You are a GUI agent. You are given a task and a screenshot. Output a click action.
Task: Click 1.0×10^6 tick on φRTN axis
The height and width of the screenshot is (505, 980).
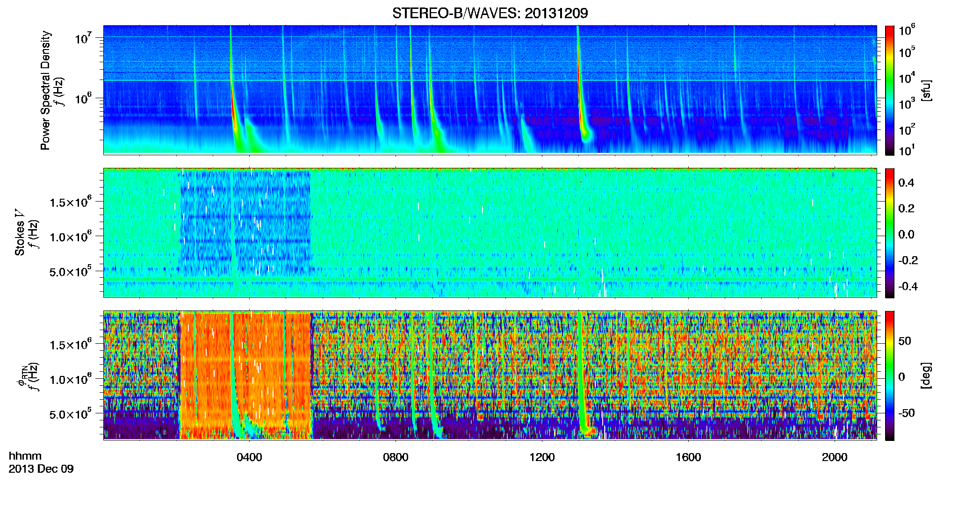point(71,379)
